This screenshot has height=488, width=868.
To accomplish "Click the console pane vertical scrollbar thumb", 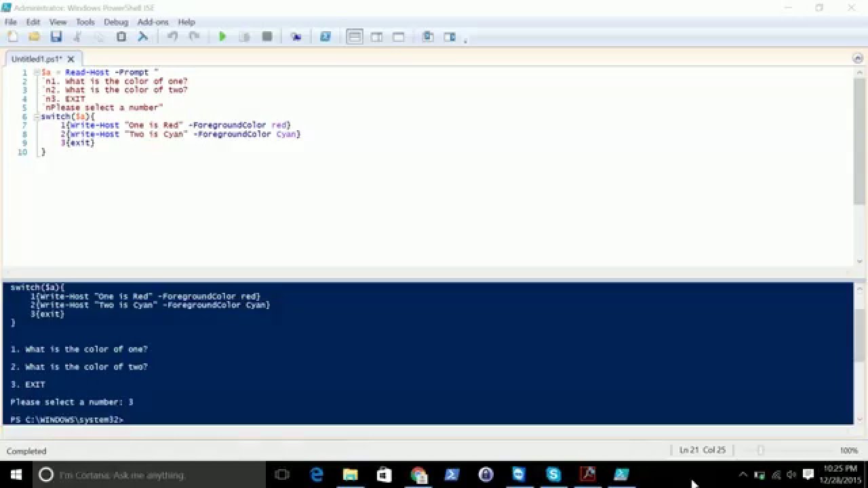I will pyautogui.click(x=859, y=335).
